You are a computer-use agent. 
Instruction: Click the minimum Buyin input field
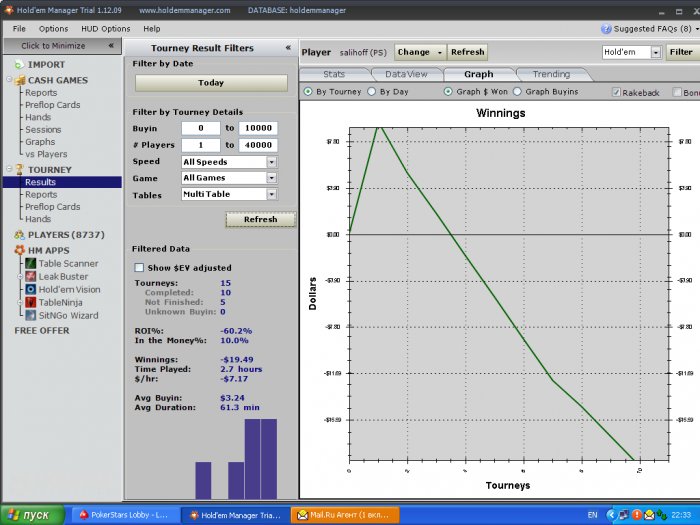pyautogui.click(x=200, y=128)
